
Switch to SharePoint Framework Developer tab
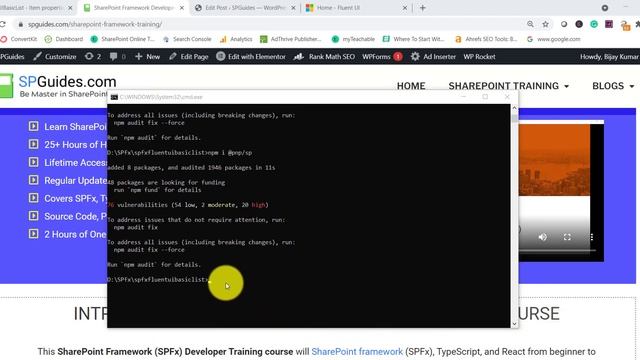point(133,8)
